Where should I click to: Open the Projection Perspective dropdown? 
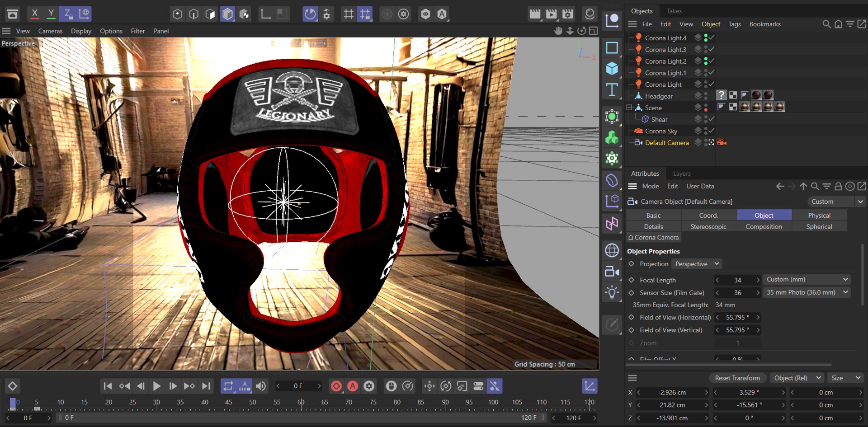(x=696, y=264)
